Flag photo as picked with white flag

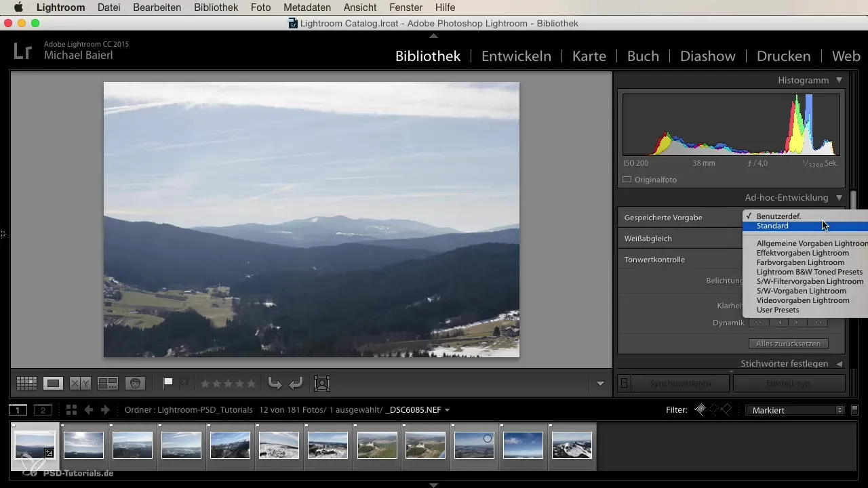tap(168, 383)
